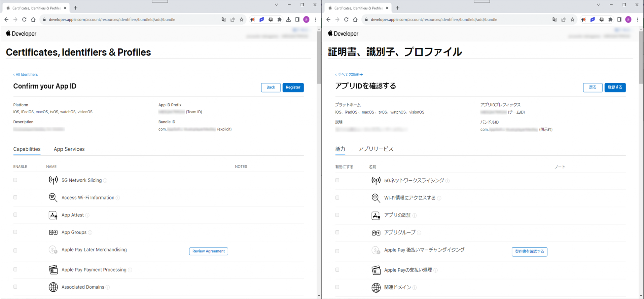Switch to the App Services tab
This screenshot has width=644, height=299.
[x=69, y=149]
